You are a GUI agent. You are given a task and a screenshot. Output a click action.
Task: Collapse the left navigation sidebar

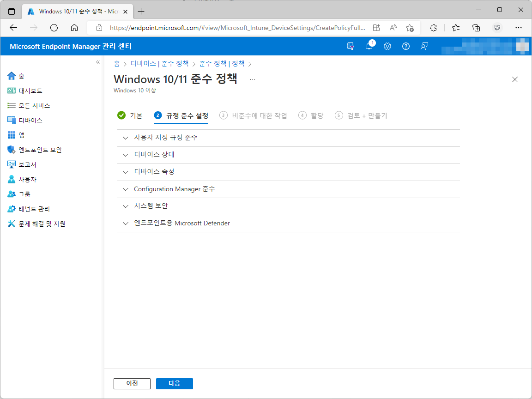coord(98,62)
